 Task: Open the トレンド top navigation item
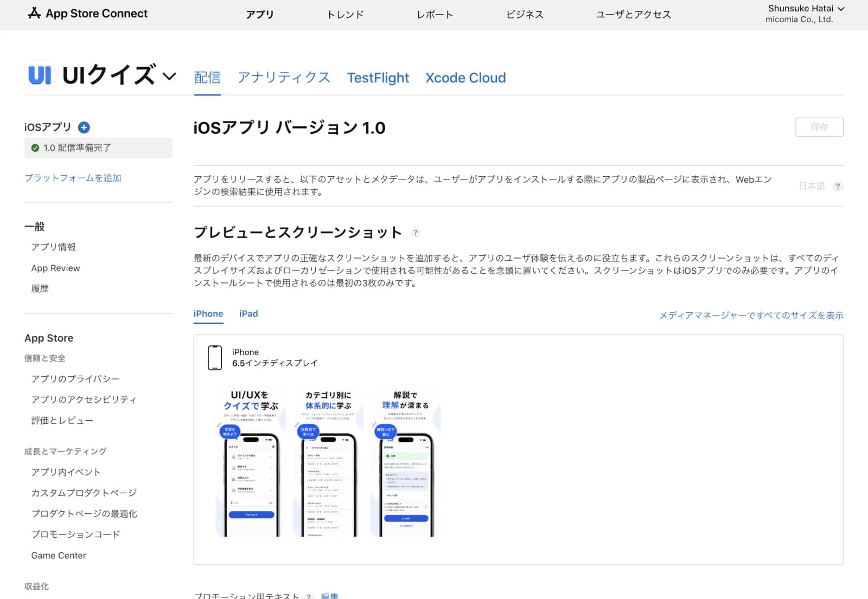(345, 15)
